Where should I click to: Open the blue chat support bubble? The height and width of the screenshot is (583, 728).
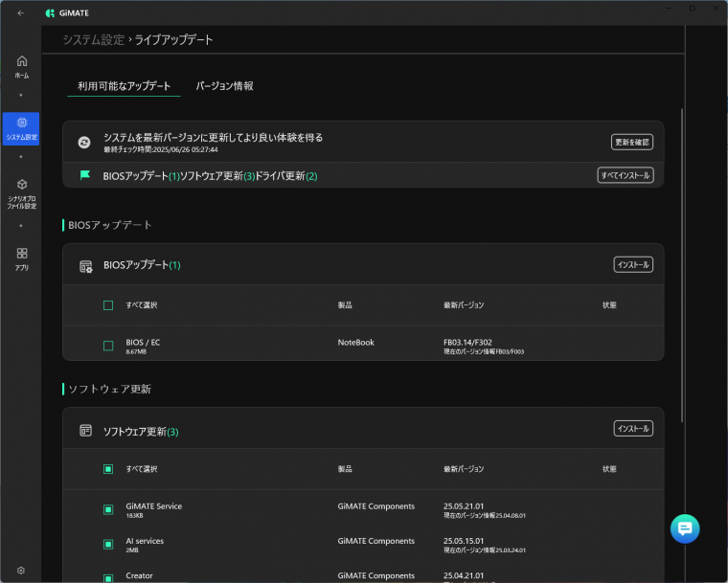[685, 528]
